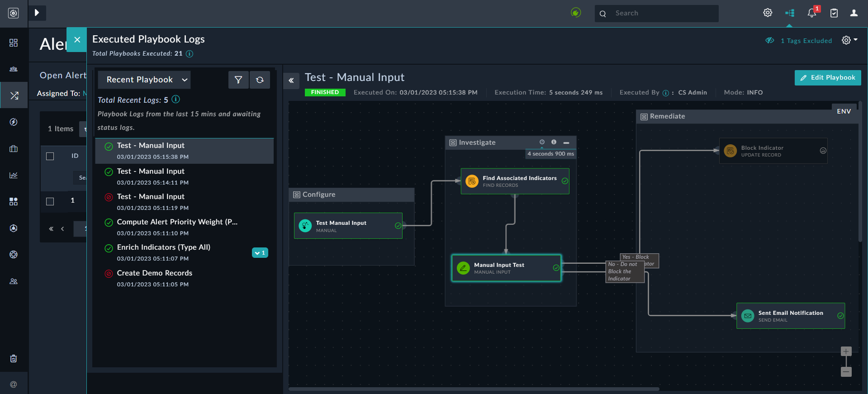Click the Find Associated Indicators step
The image size is (868, 394).
coord(515,181)
